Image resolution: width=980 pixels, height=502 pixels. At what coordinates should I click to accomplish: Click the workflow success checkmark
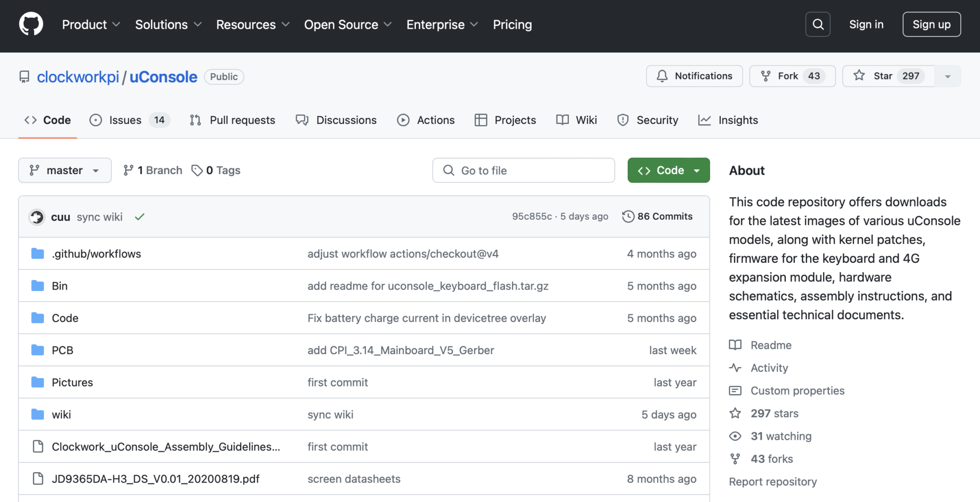tap(139, 217)
